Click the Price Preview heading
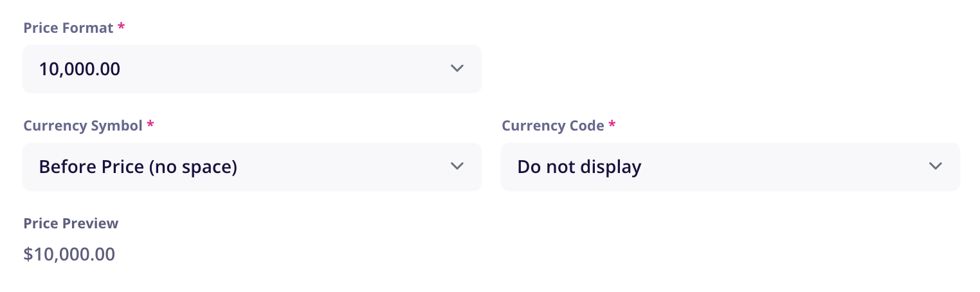The height and width of the screenshot is (292, 980). 71,224
